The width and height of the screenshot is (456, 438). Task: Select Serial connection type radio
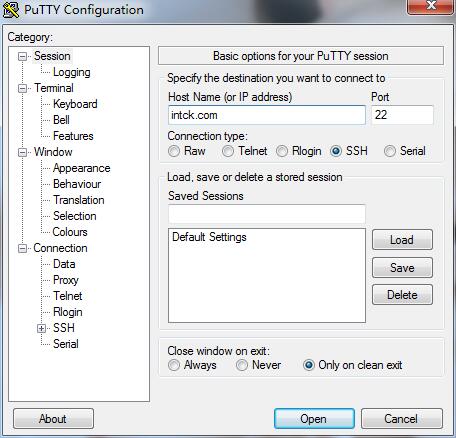pyautogui.click(x=390, y=151)
